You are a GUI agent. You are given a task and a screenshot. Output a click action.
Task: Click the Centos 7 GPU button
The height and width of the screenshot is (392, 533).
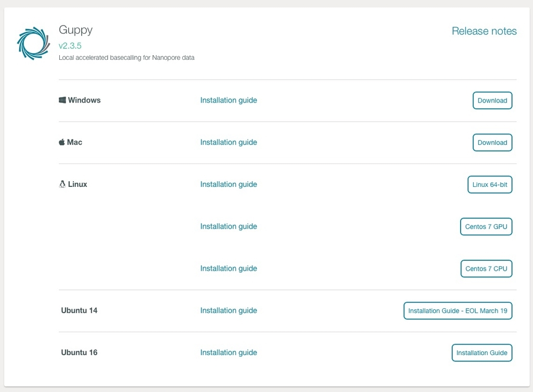(x=486, y=226)
